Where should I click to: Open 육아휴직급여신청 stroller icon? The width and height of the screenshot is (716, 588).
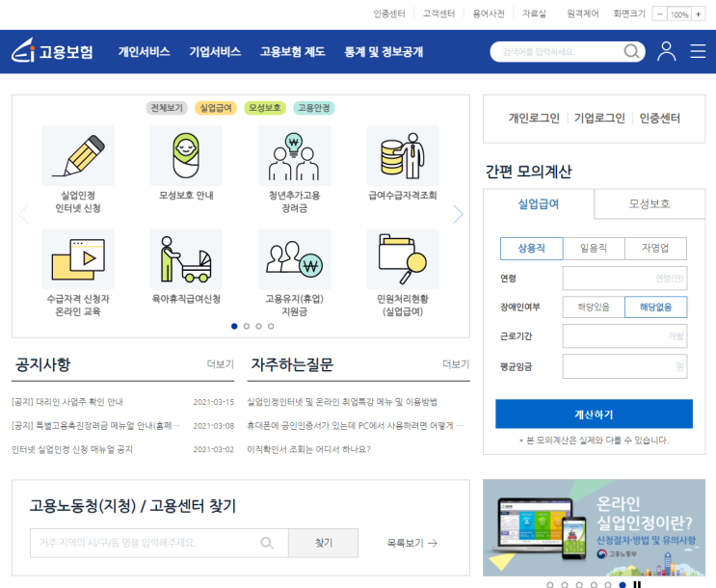(186, 259)
